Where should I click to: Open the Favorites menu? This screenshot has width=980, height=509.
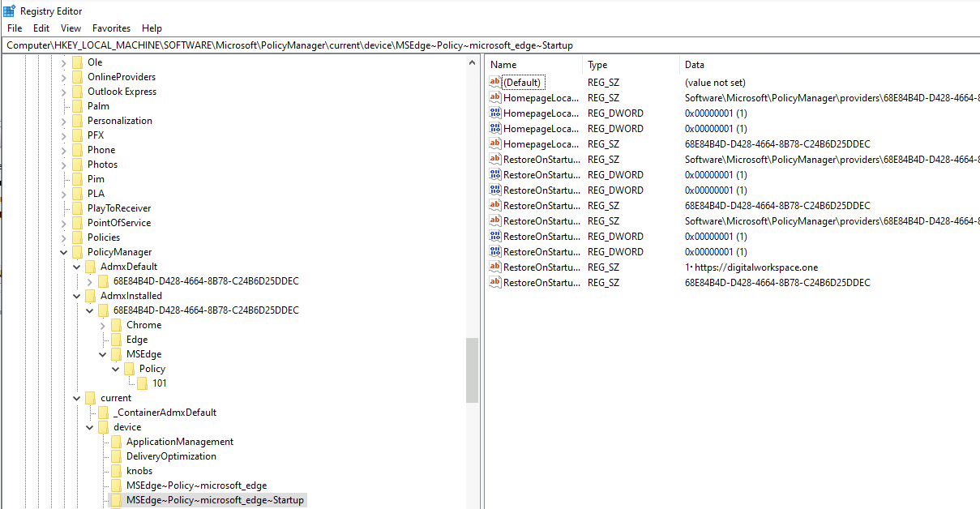click(111, 28)
